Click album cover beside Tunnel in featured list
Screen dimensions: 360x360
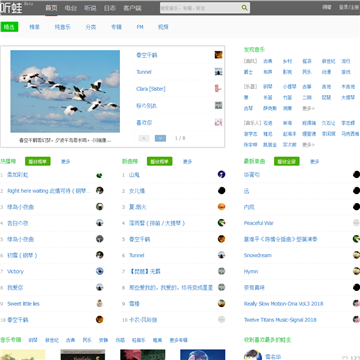[218, 72]
